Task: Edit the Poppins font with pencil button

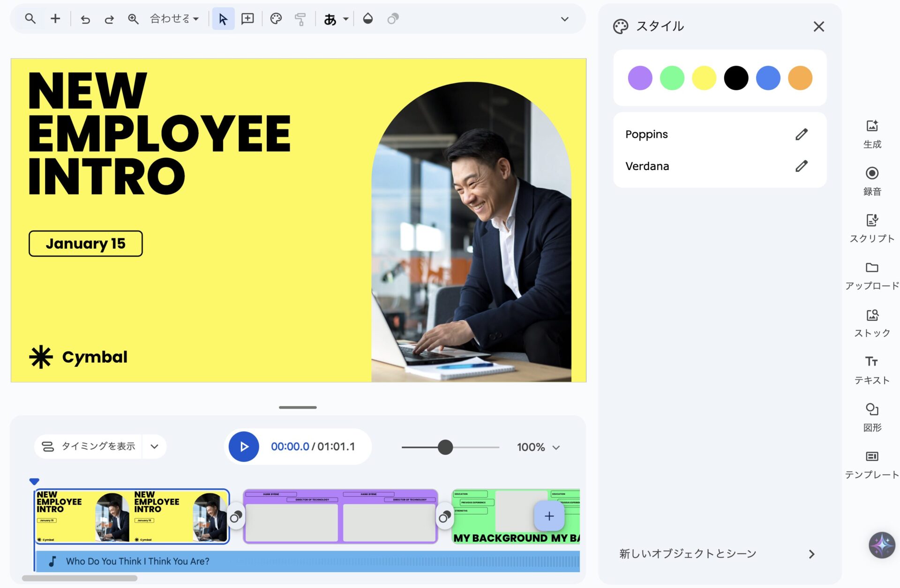Action: [x=801, y=134]
